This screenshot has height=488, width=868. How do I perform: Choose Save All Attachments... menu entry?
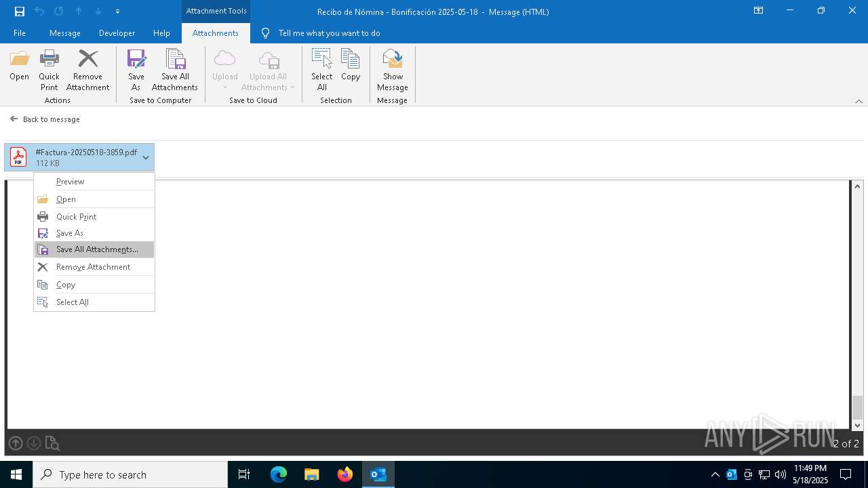[94, 249]
